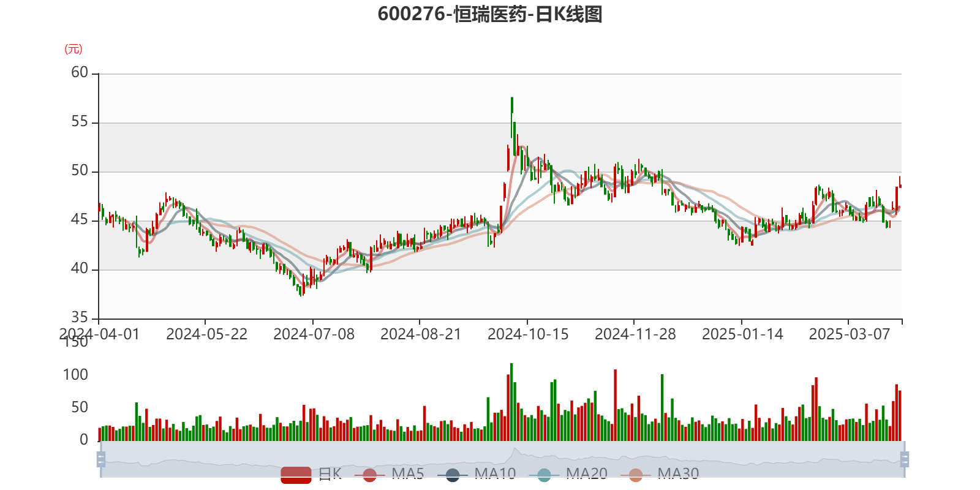Click the 2025-01-14 date axis label
The image size is (980, 490).
point(742,334)
